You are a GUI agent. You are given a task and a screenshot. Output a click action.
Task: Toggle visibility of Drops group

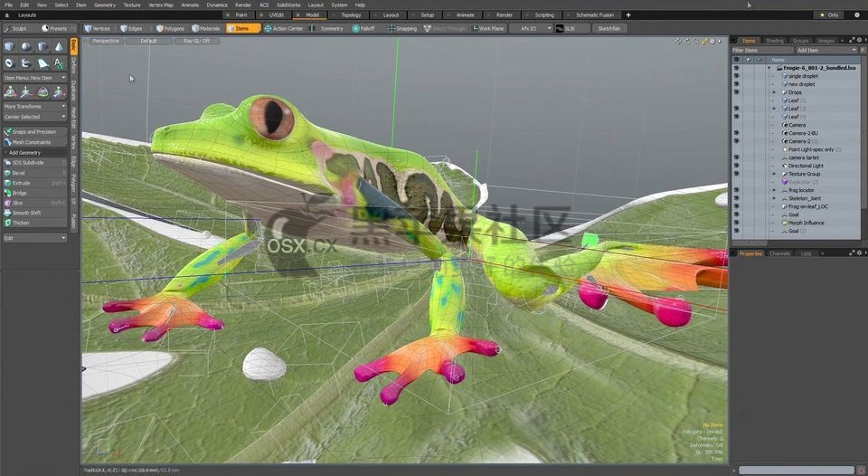click(x=736, y=92)
